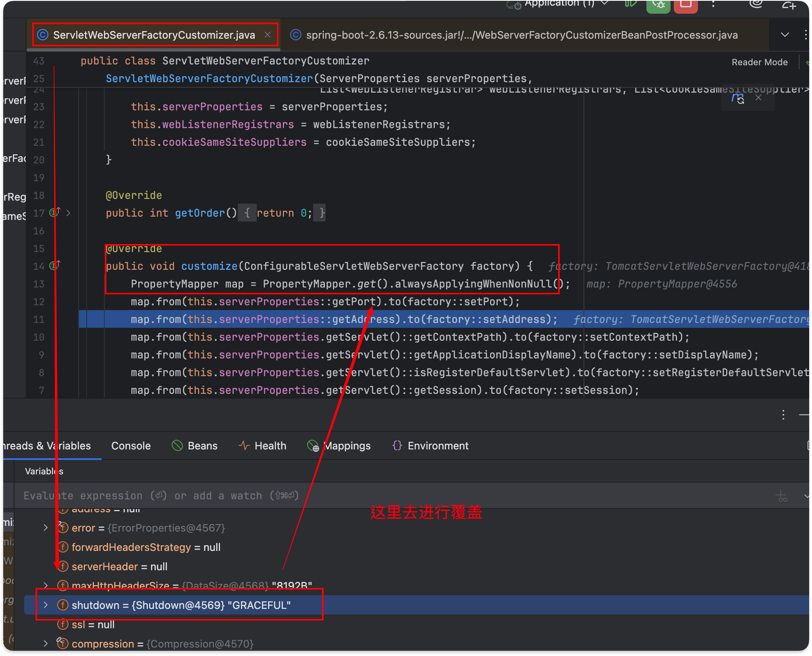Minimize the debug tool window
812x656 pixels.
tap(804, 415)
